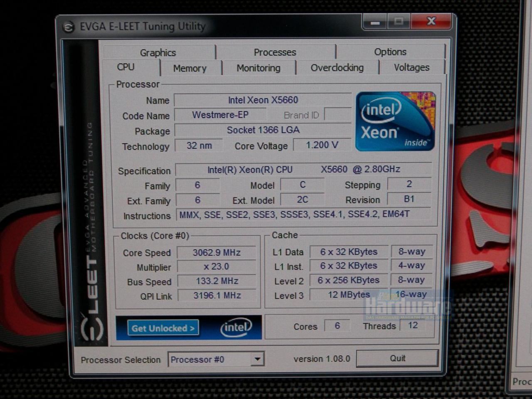The width and height of the screenshot is (532, 399).
Task: Go to the Overclocking tab
Action: [337, 67]
